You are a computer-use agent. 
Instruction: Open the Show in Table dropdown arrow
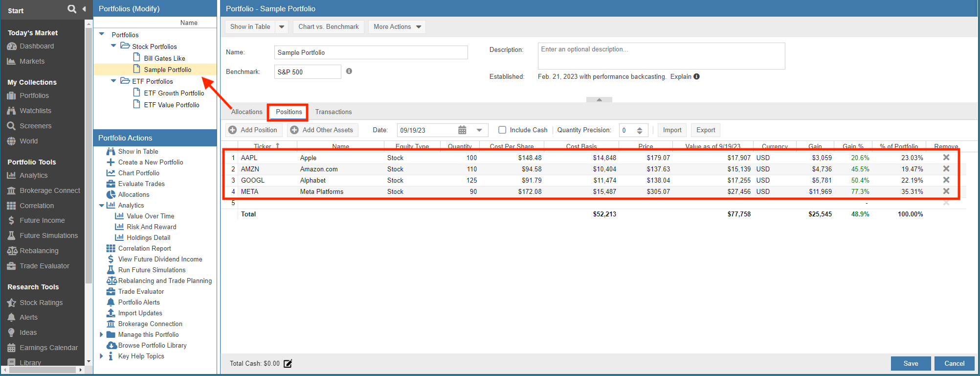[x=282, y=27]
